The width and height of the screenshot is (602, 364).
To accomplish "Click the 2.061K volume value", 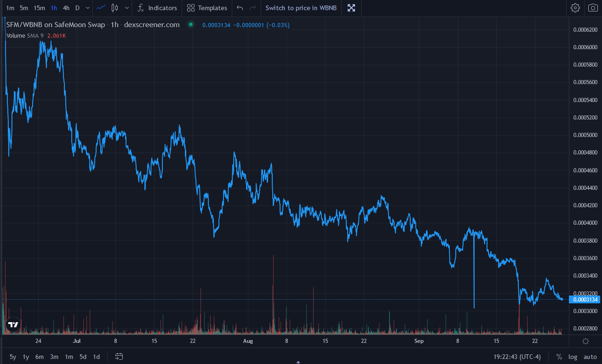I will [57, 35].
